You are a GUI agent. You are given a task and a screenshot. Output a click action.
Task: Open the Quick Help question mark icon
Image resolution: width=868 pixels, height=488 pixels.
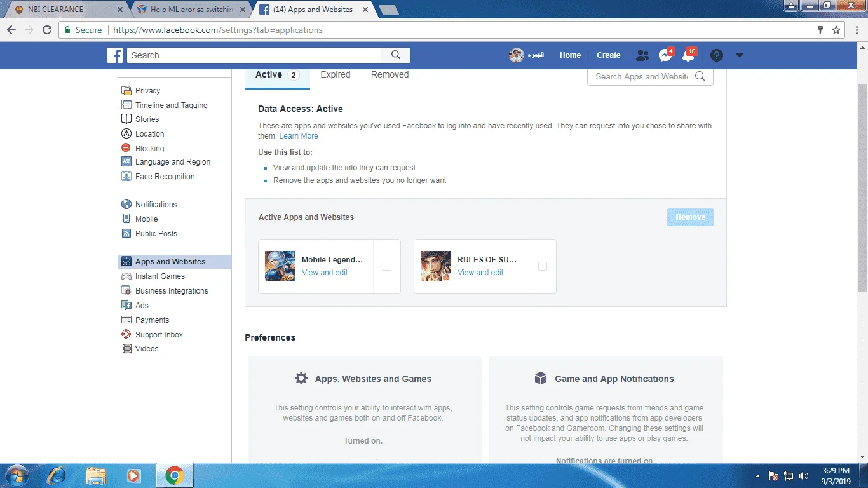pos(717,55)
